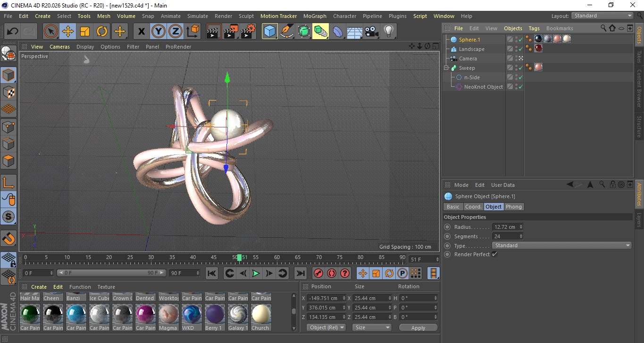
Task: Switch to the Phong tab
Action: coord(513,207)
